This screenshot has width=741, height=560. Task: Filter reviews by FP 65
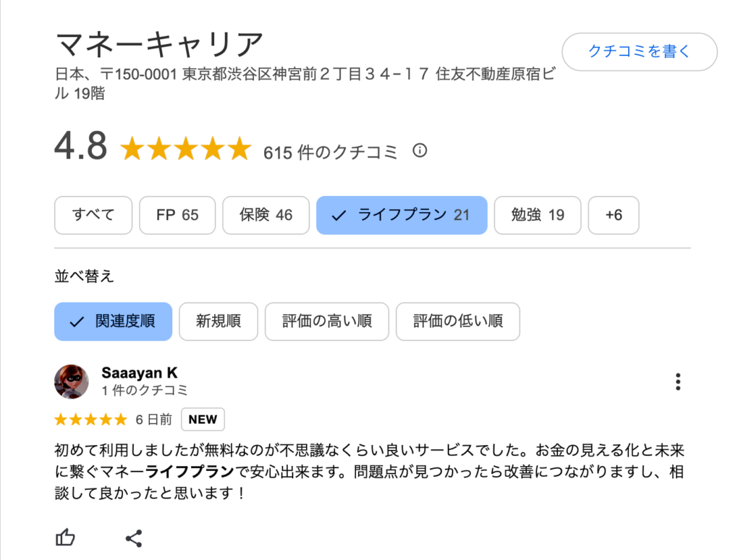pyautogui.click(x=177, y=215)
